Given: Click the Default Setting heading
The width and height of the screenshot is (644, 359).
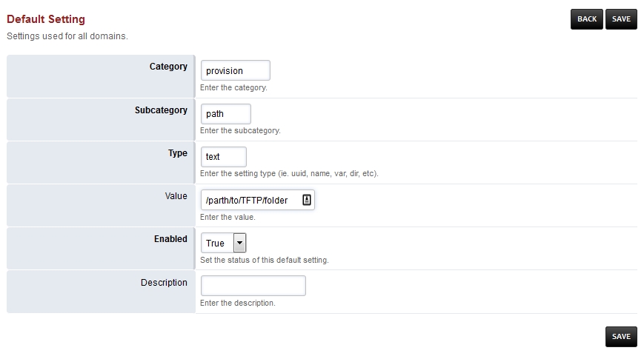Looking at the screenshot, I should 46,19.
